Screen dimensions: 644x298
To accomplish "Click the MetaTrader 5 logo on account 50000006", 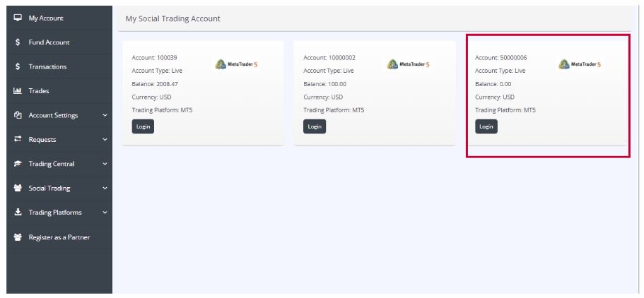I will pos(580,64).
